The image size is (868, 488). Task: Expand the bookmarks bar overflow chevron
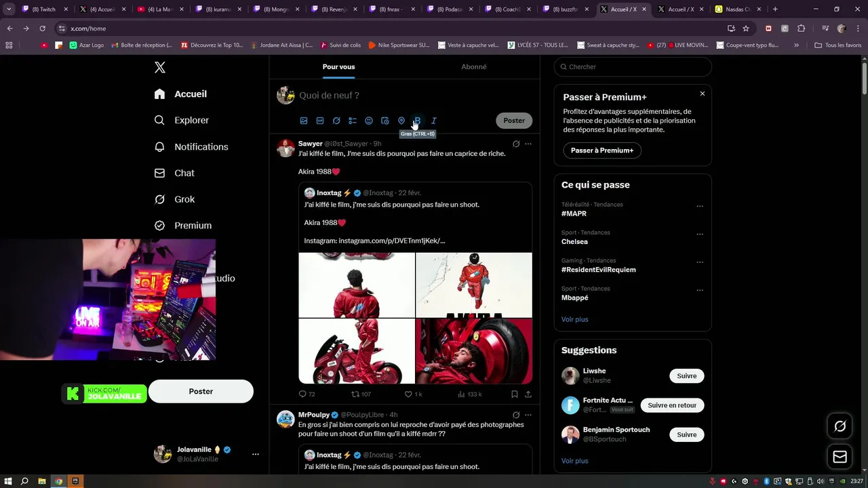(x=796, y=45)
